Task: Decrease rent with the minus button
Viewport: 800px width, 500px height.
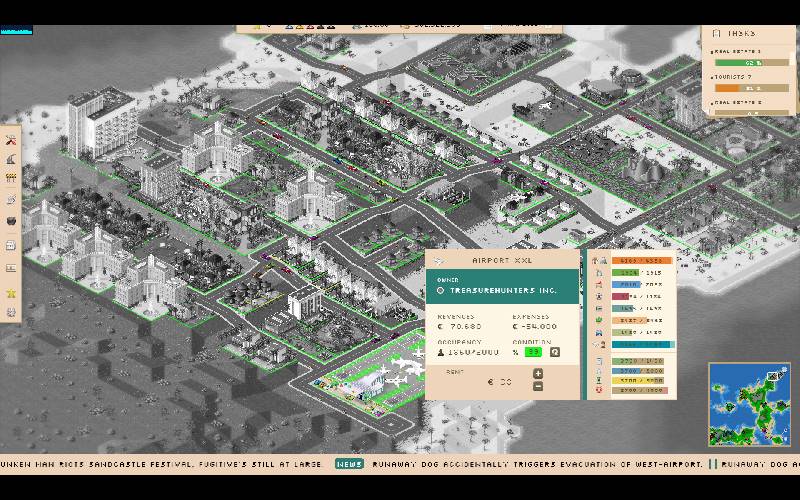Action: pos(538,386)
